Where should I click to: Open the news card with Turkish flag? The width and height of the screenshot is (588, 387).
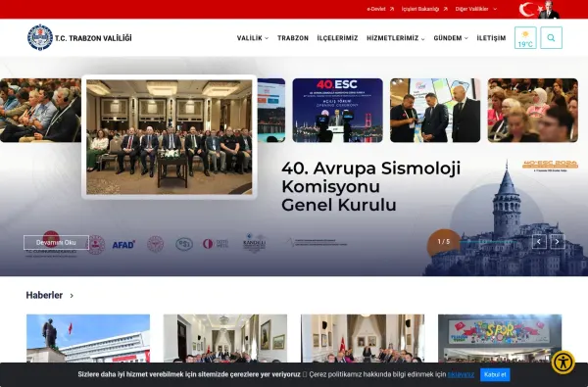pos(363,338)
